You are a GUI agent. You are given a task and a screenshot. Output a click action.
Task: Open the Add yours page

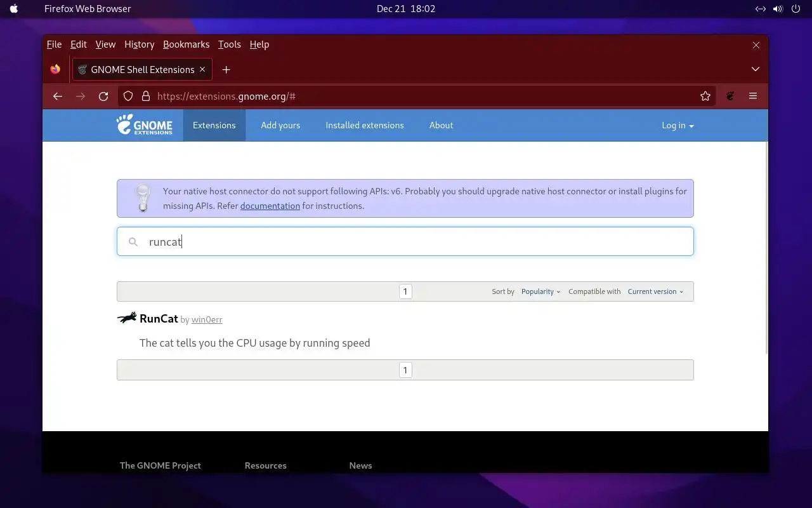[x=280, y=125]
